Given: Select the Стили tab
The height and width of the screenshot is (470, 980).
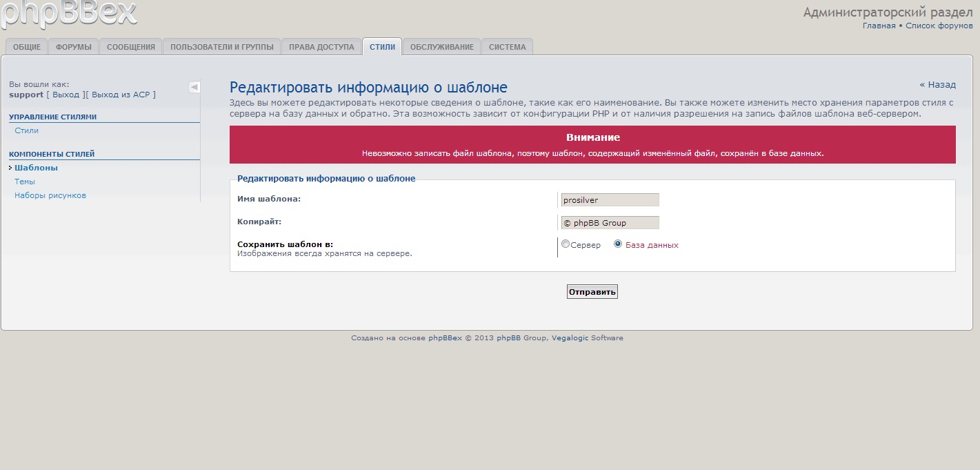Looking at the screenshot, I should point(382,47).
